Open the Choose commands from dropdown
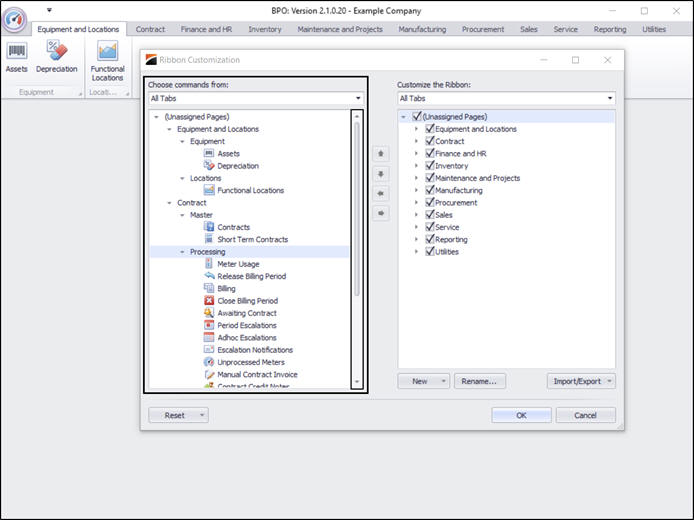This screenshot has height=520, width=694. pos(358,98)
